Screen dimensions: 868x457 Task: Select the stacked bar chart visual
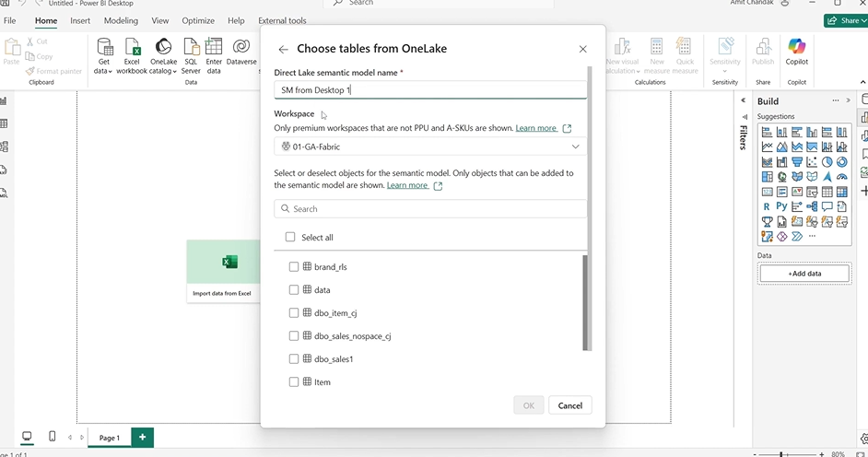[x=767, y=133]
